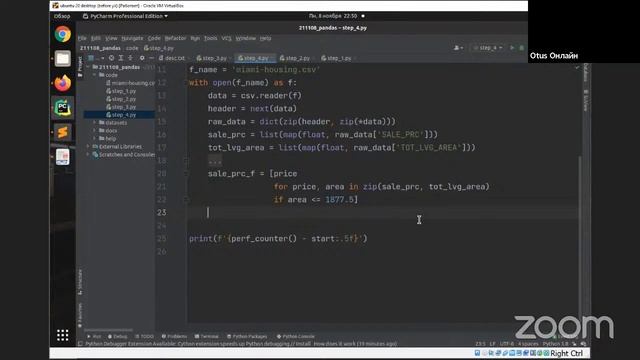Open project panel settings gear
Viewport: 640px width, 360px height.
pyautogui.click(x=142, y=58)
